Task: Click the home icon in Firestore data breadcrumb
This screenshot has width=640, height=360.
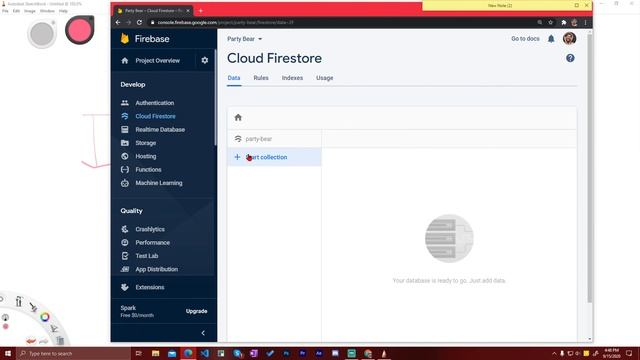Action: (x=238, y=118)
